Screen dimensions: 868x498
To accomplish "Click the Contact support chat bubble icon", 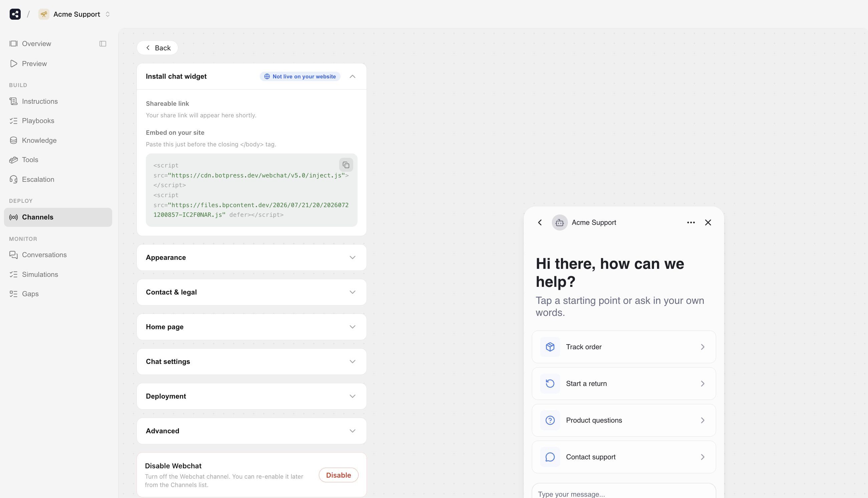I will click(x=550, y=457).
